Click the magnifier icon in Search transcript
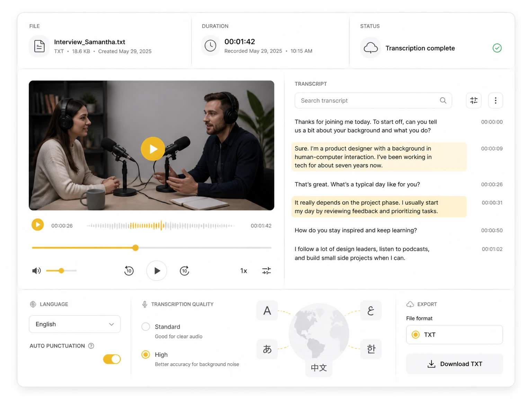Image resolution: width=532 pixels, height=399 pixels. click(x=443, y=100)
